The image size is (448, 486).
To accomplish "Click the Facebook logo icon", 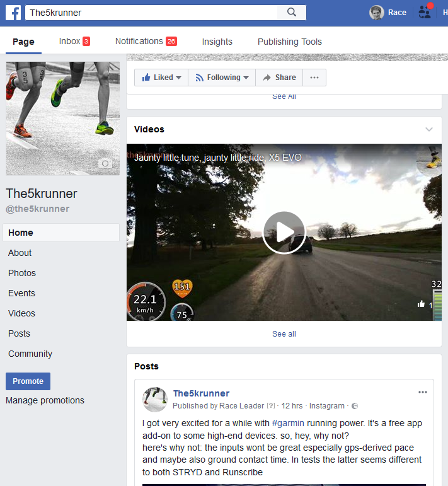I will [x=13, y=13].
